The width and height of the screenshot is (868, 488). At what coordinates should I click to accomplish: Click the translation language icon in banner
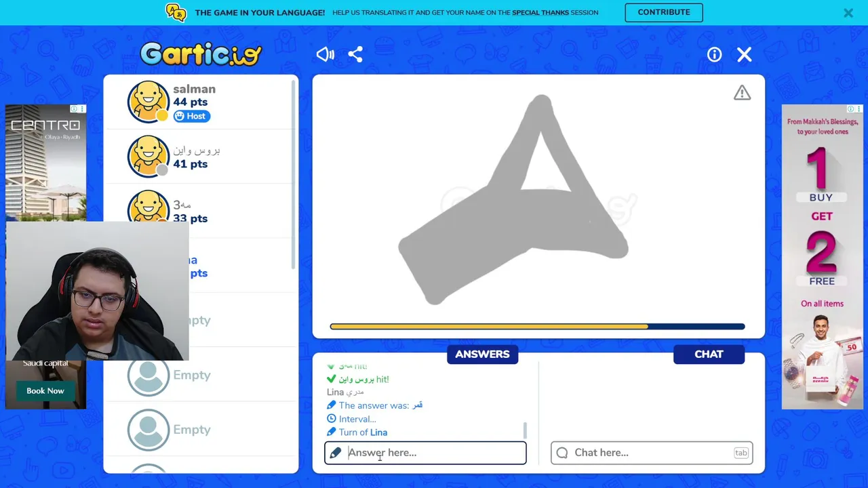click(176, 12)
